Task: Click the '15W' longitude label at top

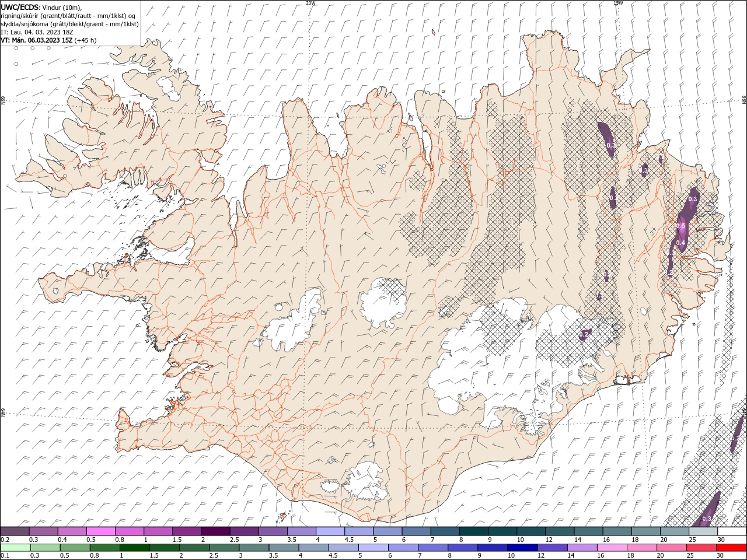Action: (x=618, y=3)
